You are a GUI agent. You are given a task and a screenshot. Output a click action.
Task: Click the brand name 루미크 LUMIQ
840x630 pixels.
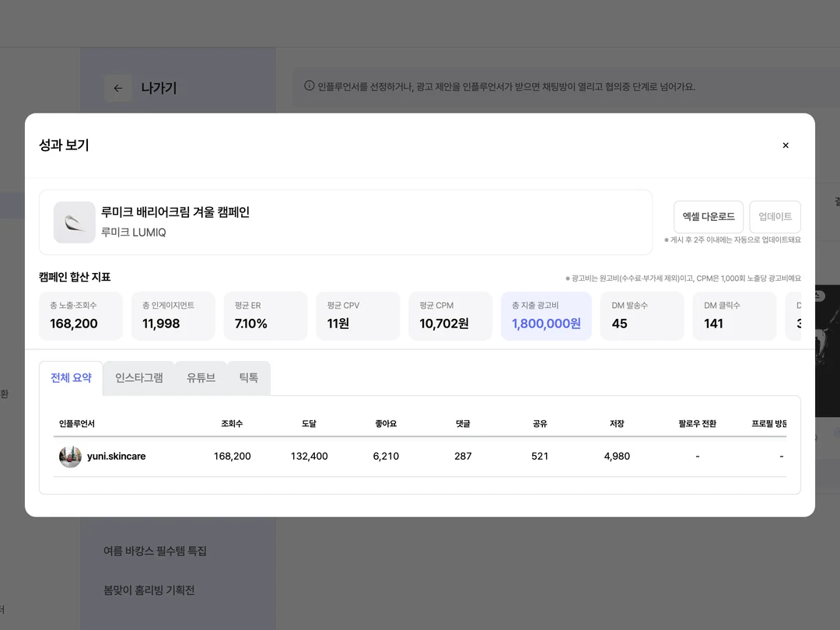tap(134, 233)
